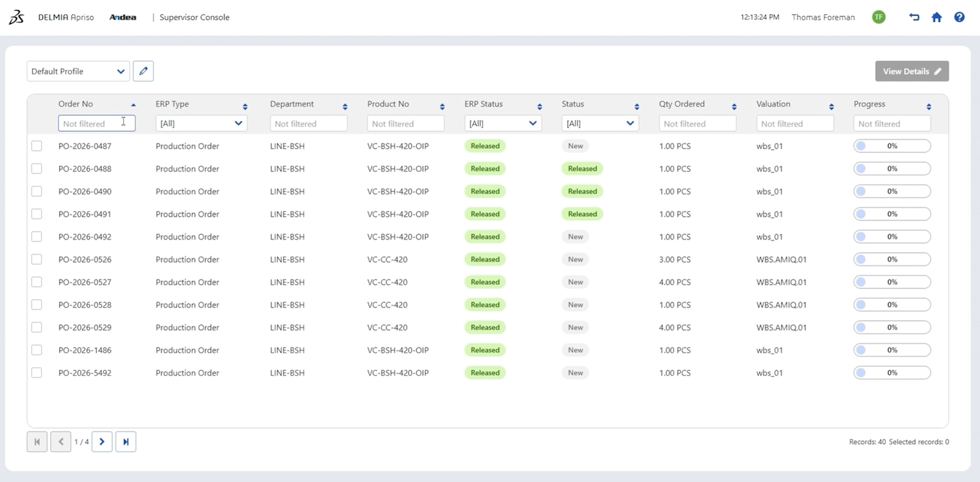Image resolution: width=980 pixels, height=482 pixels.
Task: Select checkbox for PO-2026-0528
Action: 37,305
